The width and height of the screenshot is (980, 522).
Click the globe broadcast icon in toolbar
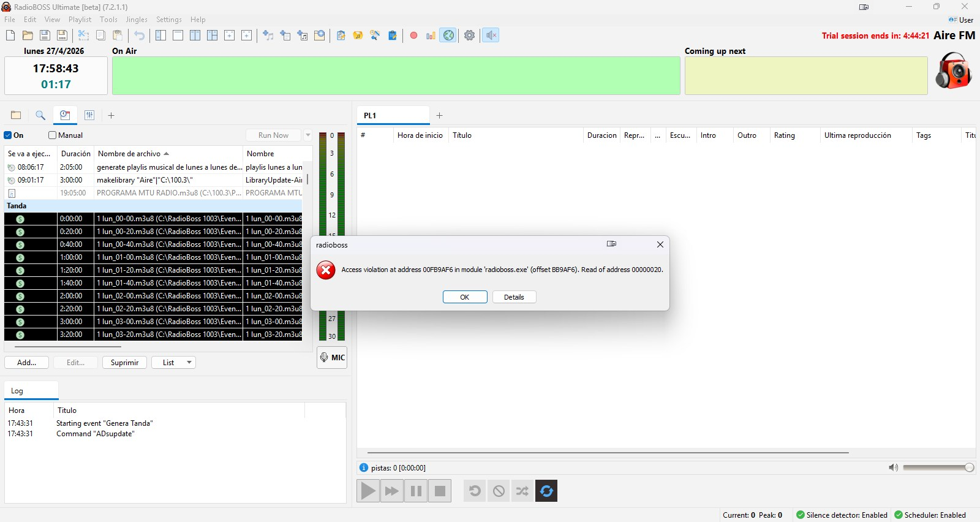pyautogui.click(x=449, y=36)
